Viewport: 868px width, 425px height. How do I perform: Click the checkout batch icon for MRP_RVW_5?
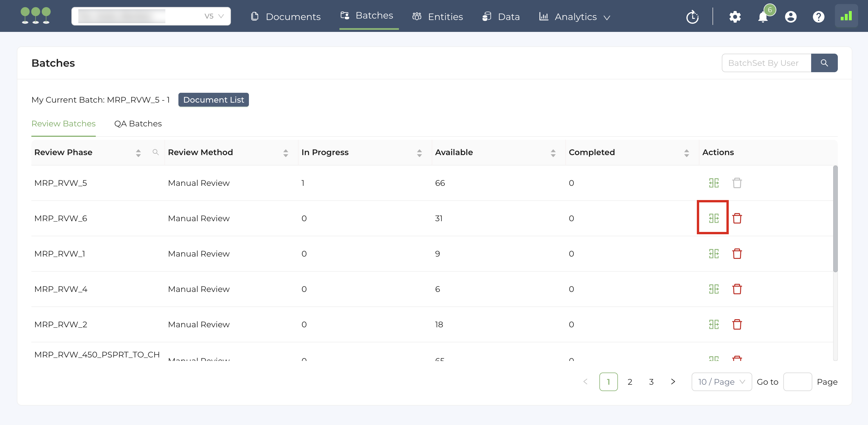pyautogui.click(x=713, y=183)
